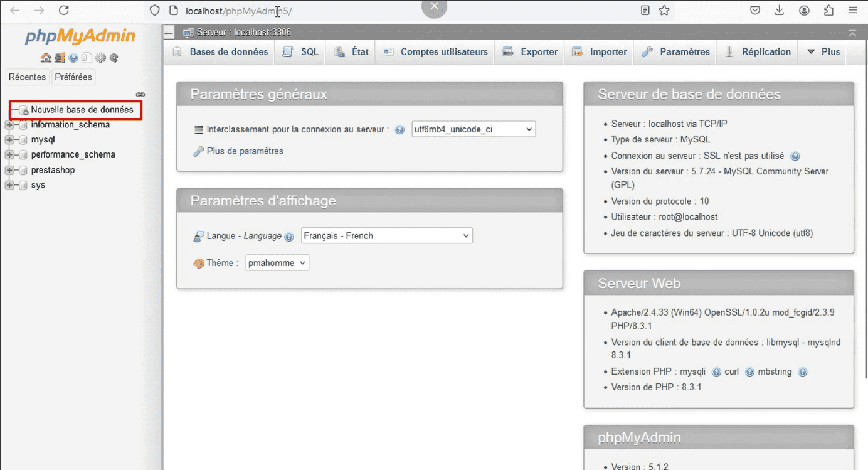The height and width of the screenshot is (470, 868).
Task: Collapse the navigation panel arrow icon
Action: coord(169,33)
